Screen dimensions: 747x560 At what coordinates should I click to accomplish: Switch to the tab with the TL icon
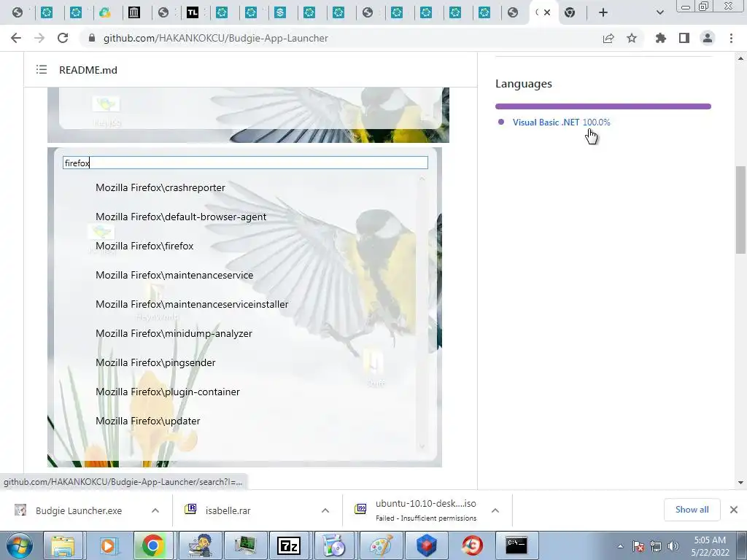[193, 12]
